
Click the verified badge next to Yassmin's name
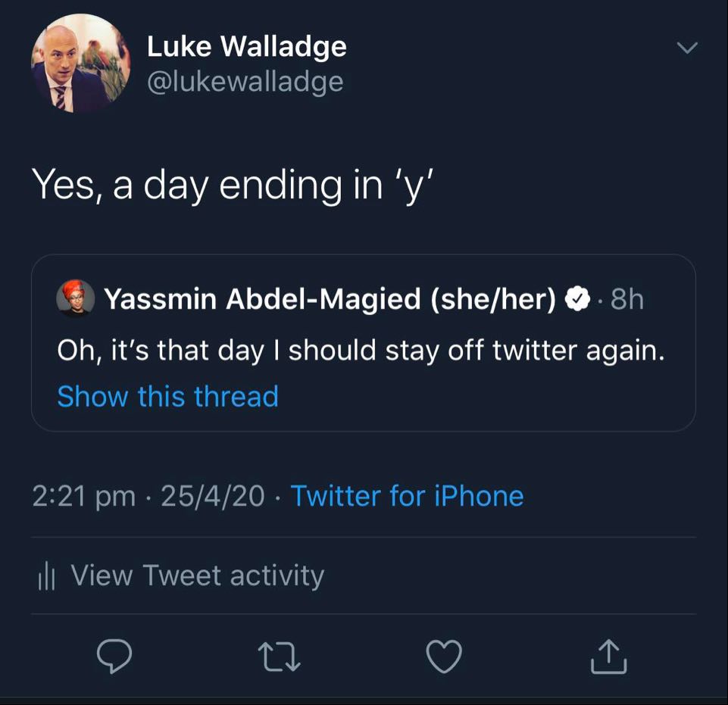578,300
